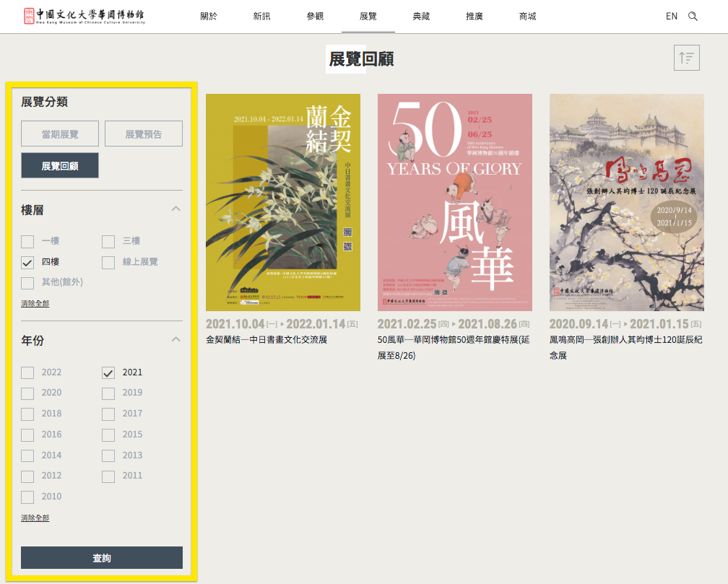Check the 2019 year checkbox
Viewport: 728px width, 584px height.
[108, 393]
